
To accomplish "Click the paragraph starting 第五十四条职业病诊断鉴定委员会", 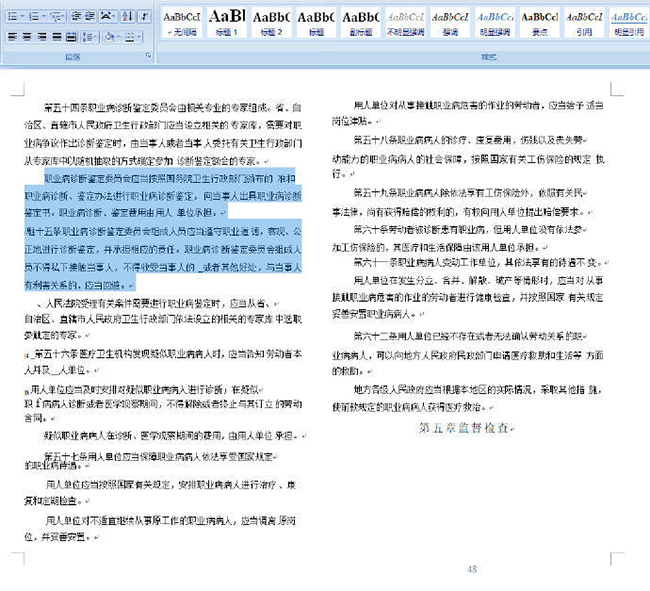I will pos(163,134).
